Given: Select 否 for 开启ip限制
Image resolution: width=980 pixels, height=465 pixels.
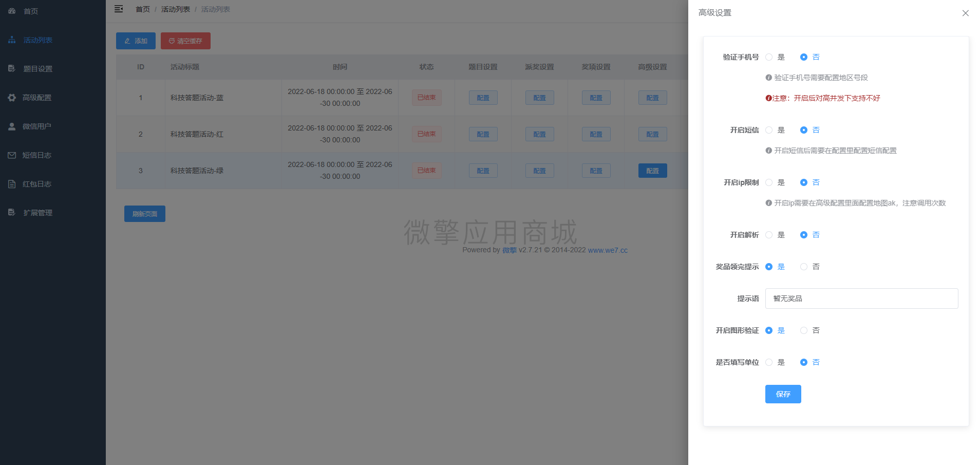Looking at the screenshot, I should point(804,182).
